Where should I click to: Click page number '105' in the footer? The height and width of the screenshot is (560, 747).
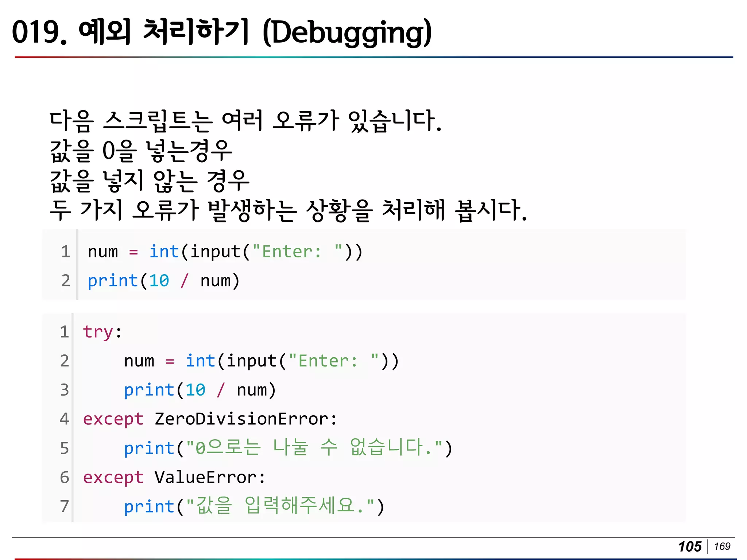pyautogui.click(x=690, y=547)
